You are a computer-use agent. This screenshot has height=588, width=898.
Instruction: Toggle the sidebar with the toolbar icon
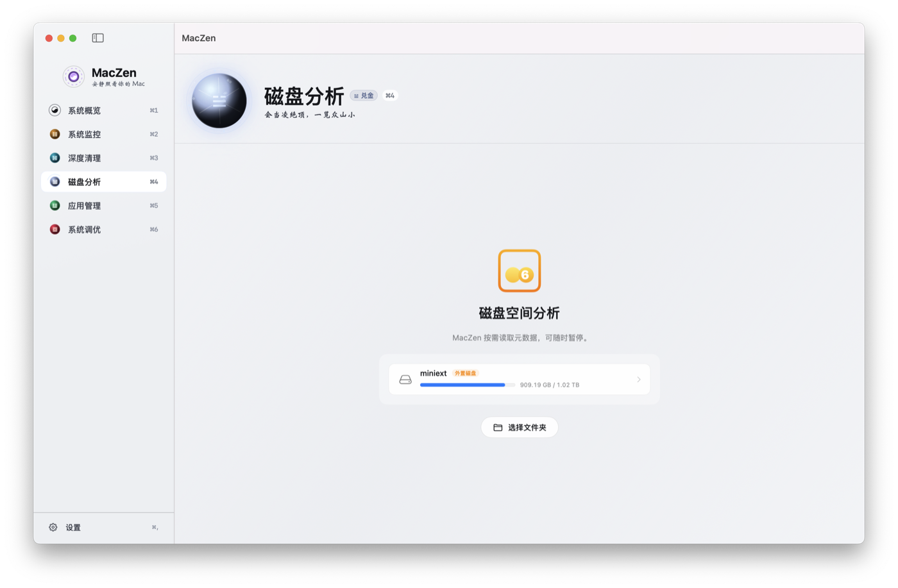point(97,38)
